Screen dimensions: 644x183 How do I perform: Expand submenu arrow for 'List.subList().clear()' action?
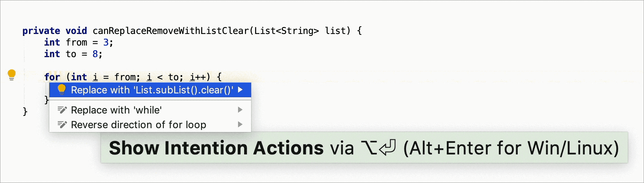click(240, 90)
